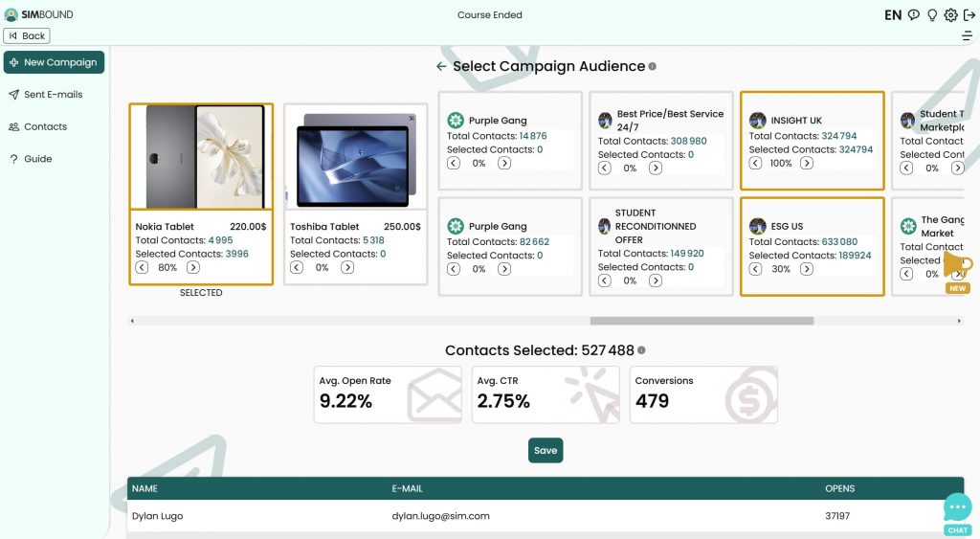The image size is (980, 539).
Task: Click opens value 37197
Action: [837, 516]
